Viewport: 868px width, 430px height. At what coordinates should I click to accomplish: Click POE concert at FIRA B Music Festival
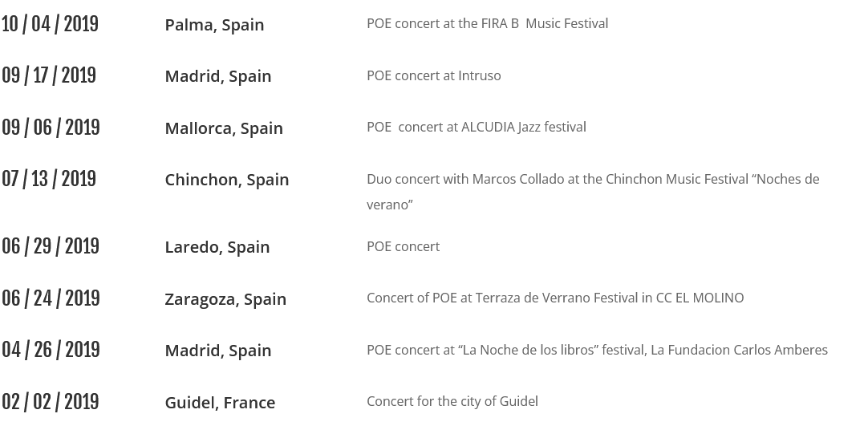coord(487,23)
